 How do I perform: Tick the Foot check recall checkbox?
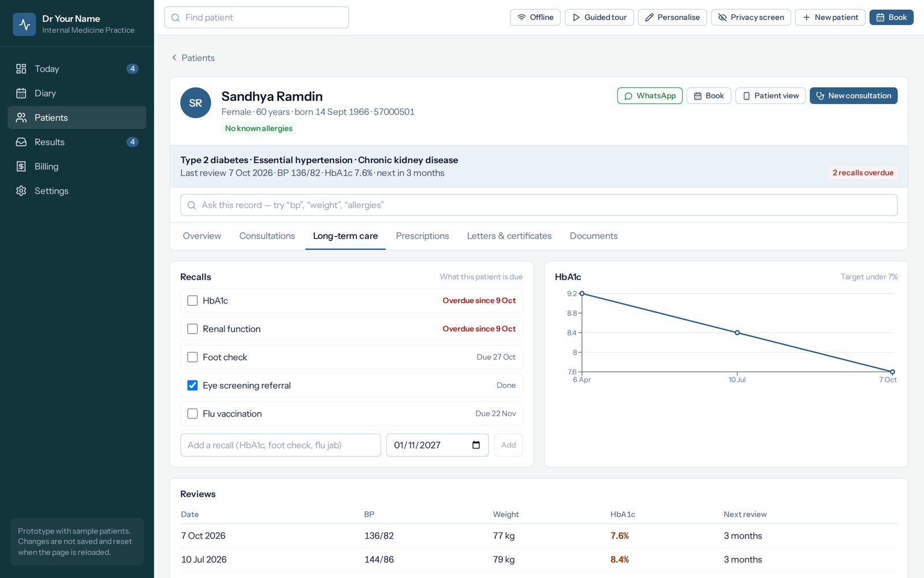point(192,357)
